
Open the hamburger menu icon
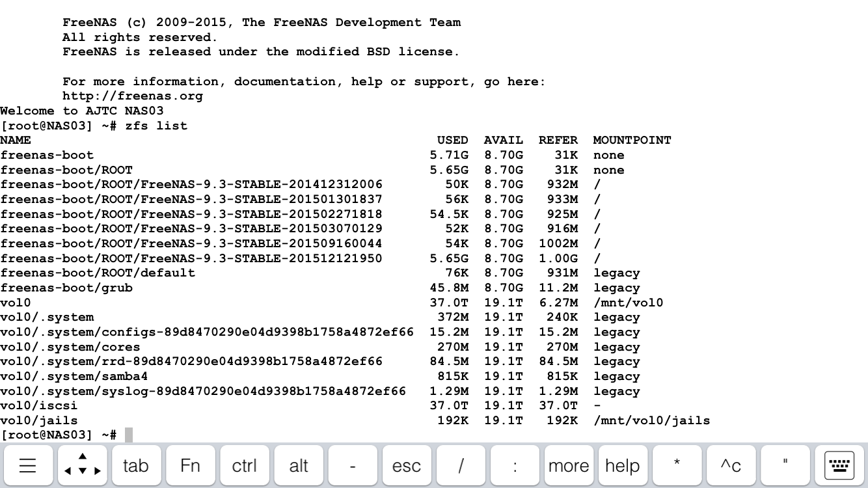(x=27, y=466)
